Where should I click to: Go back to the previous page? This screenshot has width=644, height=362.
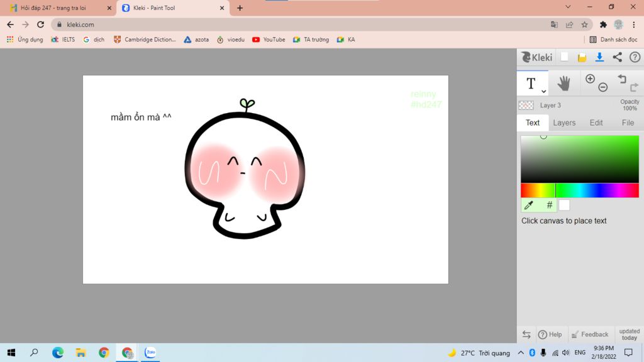10,25
